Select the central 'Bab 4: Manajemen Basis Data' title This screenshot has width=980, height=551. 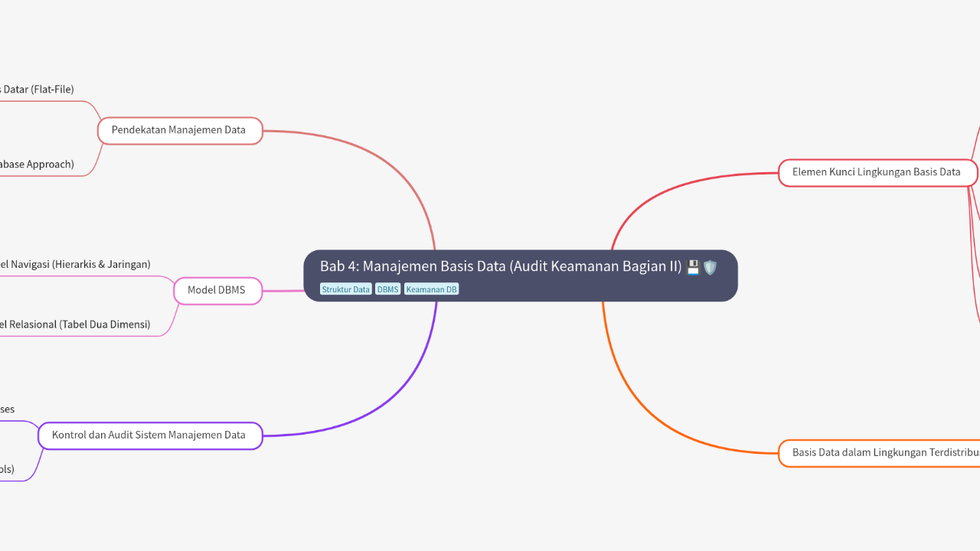[x=500, y=266]
